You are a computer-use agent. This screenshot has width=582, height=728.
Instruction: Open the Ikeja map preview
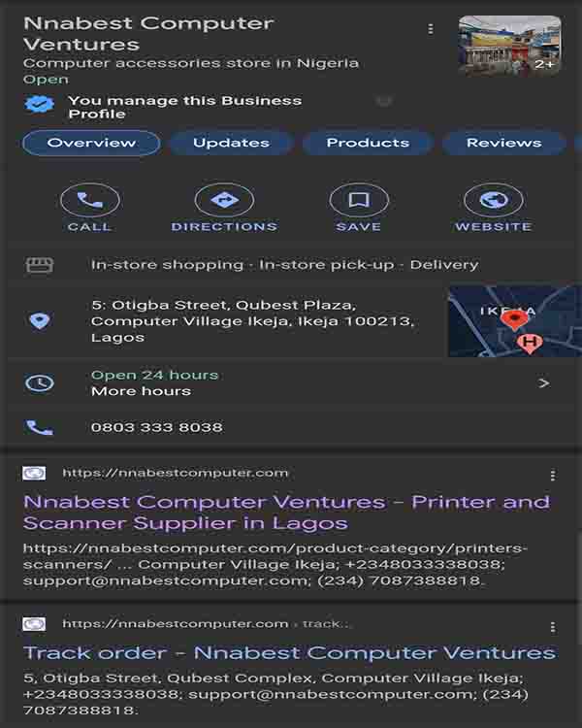[515, 321]
